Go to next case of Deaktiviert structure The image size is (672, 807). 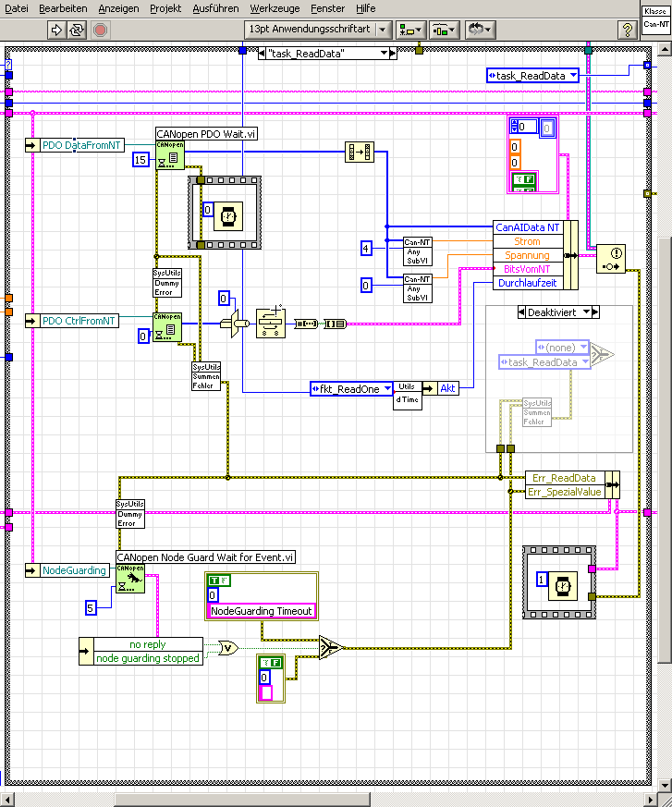point(595,312)
